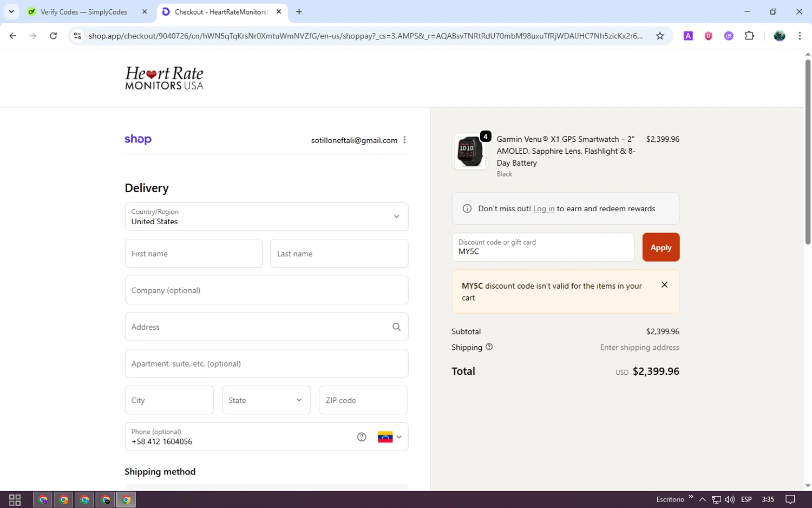Click the volume speaker tray icon
812x508 pixels.
point(730,499)
